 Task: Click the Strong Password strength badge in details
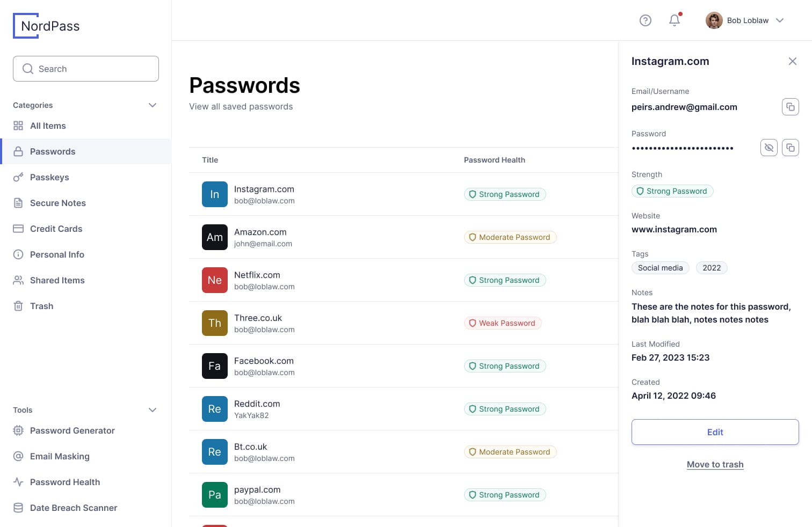point(672,191)
